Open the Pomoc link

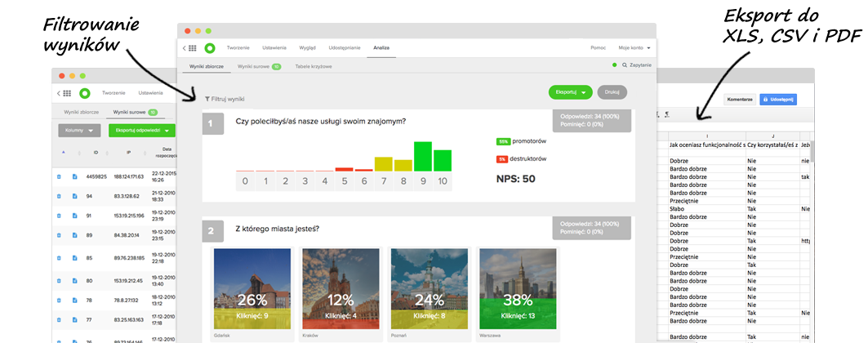pos(599,48)
